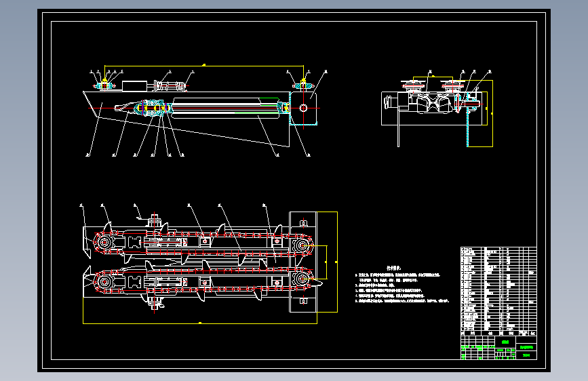Image resolution: width=588 pixels, height=381 pixels.
Task: Select the long cylinder in the top-left section view
Action: coord(225,108)
